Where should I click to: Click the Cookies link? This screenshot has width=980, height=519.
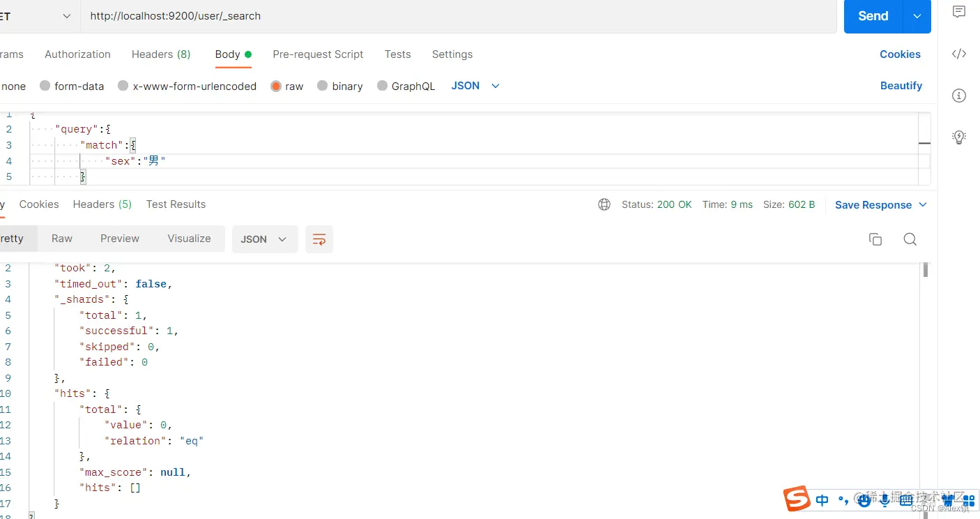tap(900, 54)
